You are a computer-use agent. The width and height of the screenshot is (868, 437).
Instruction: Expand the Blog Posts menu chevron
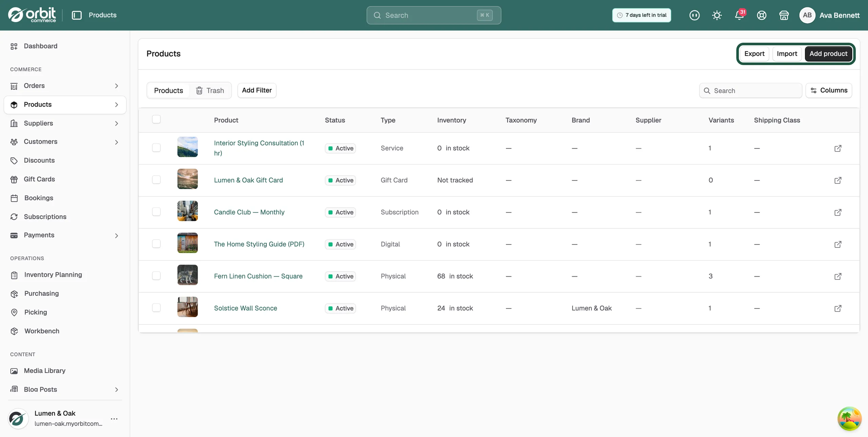[x=117, y=390]
